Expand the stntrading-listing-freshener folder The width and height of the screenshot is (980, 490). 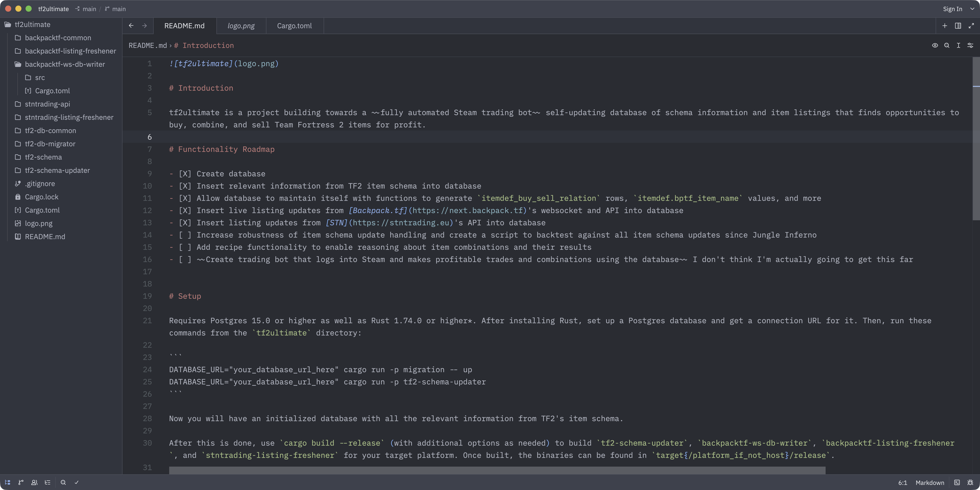point(69,117)
